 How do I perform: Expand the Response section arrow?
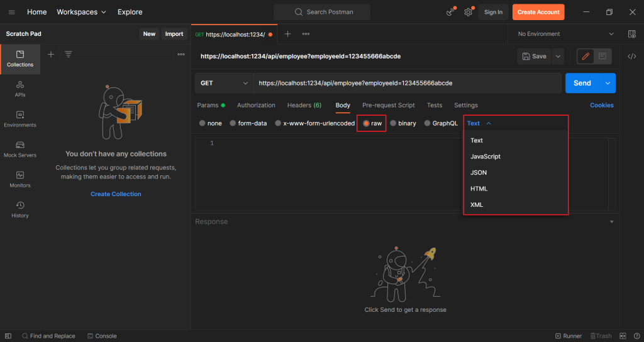tap(611, 222)
